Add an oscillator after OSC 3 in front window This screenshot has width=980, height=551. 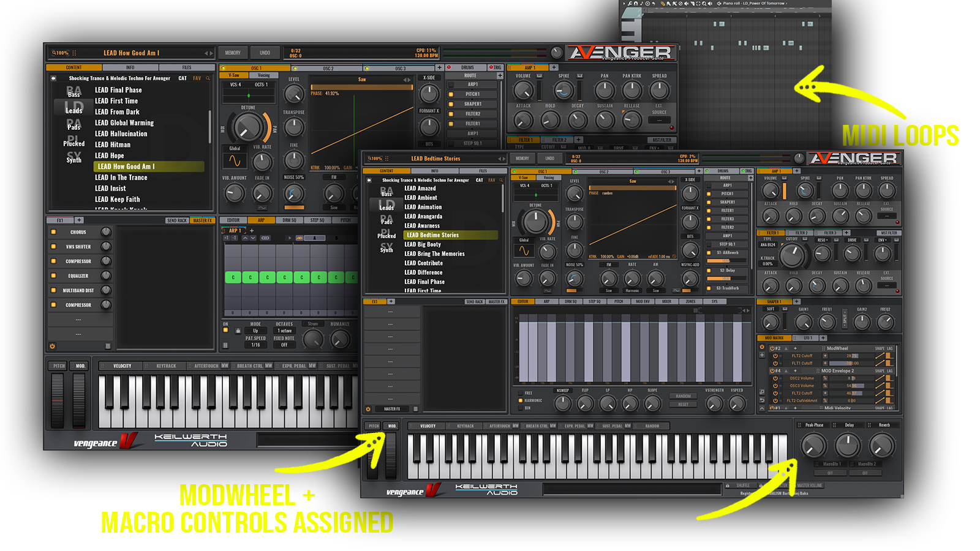click(698, 171)
